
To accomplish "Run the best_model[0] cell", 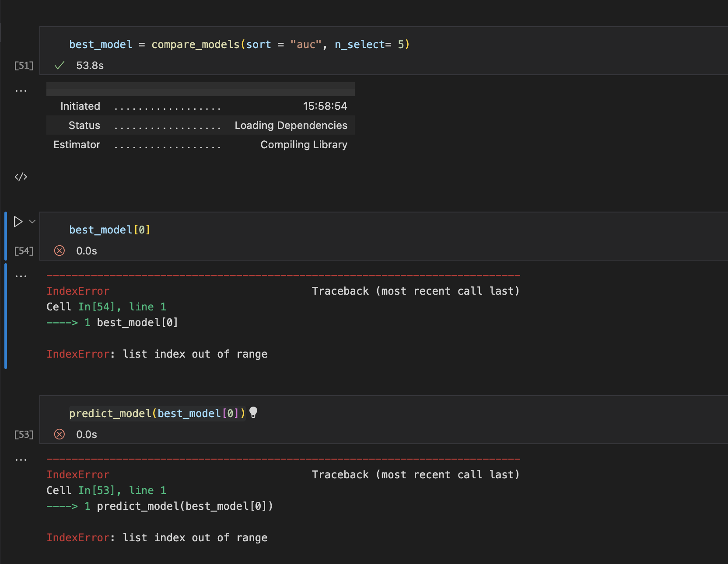I will (18, 221).
